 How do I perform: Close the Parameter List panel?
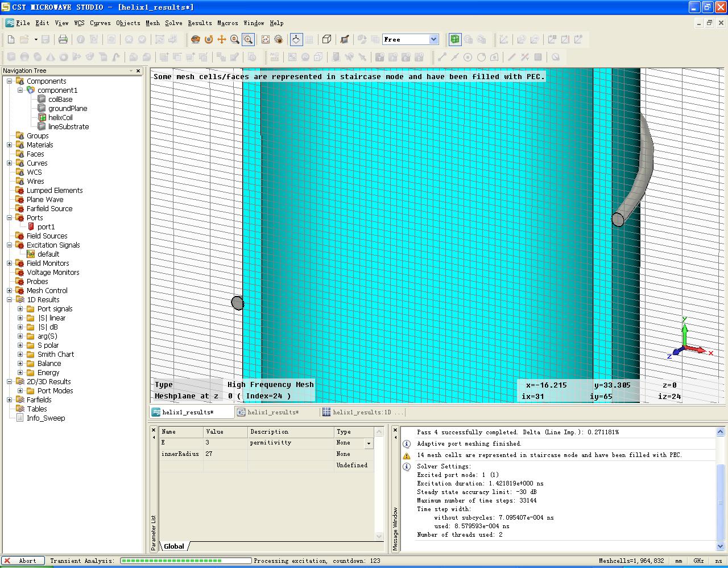click(x=154, y=430)
